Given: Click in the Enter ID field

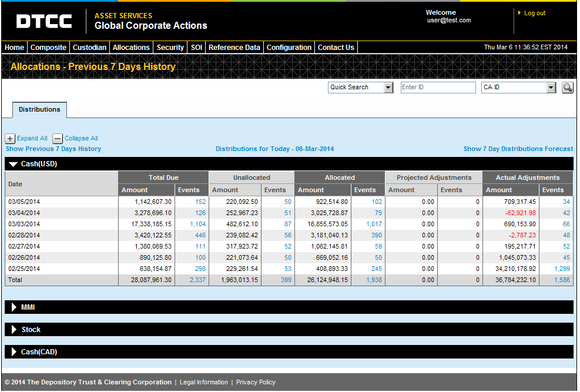Looking at the screenshot, I should click(438, 88).
